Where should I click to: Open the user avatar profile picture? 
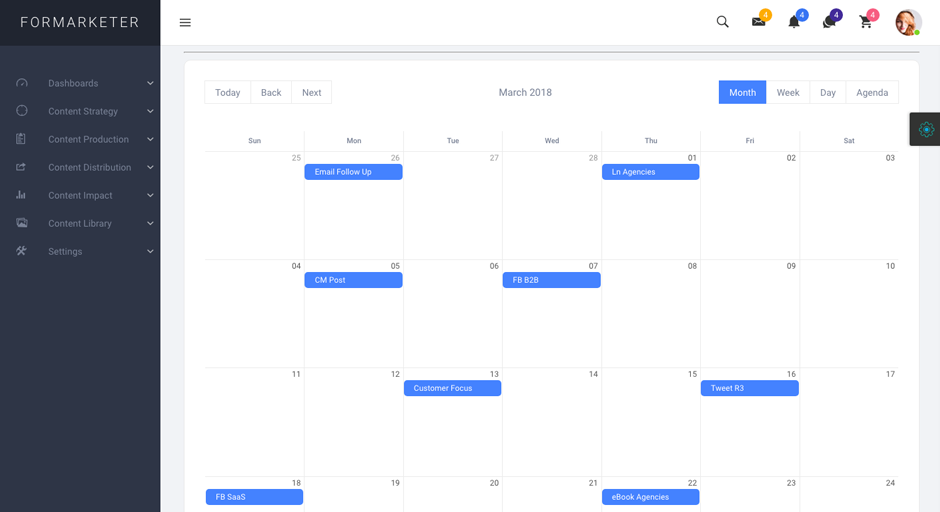point(908,22)
